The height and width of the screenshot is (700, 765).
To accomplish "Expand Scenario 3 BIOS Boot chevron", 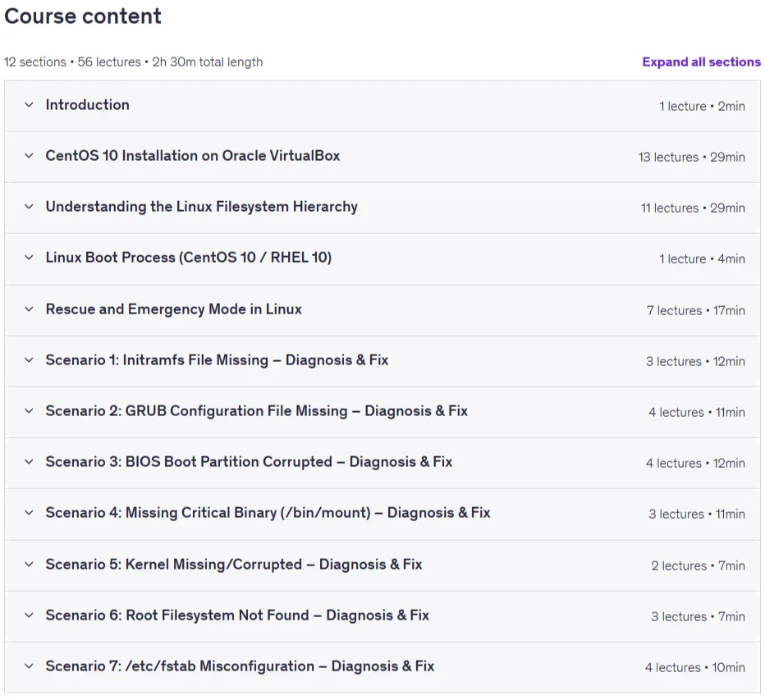I will pyautogui.click(x=30, y=461).
